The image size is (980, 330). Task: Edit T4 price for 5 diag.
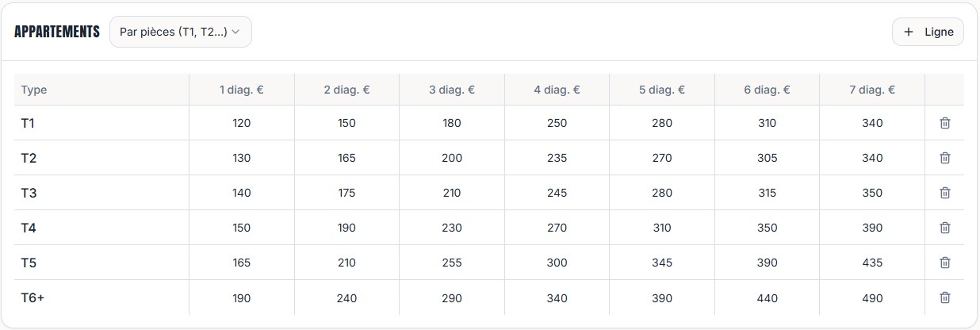(661, 228)
